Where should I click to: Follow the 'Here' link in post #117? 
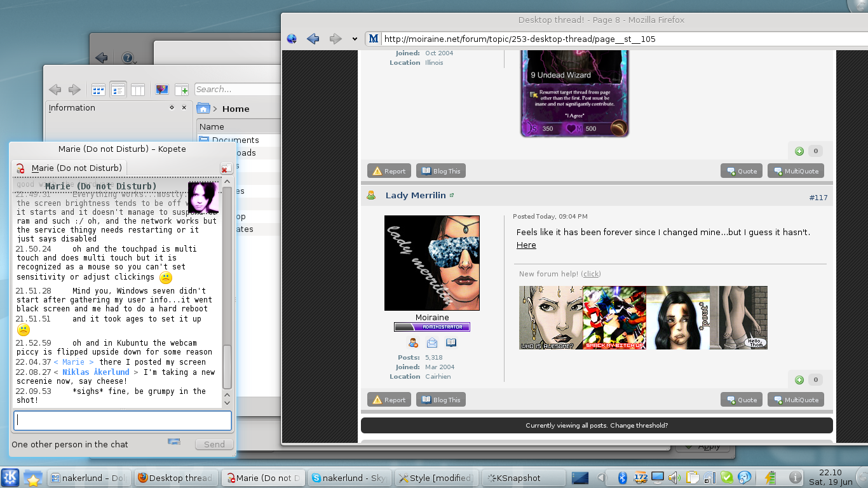tap(526, 245)
